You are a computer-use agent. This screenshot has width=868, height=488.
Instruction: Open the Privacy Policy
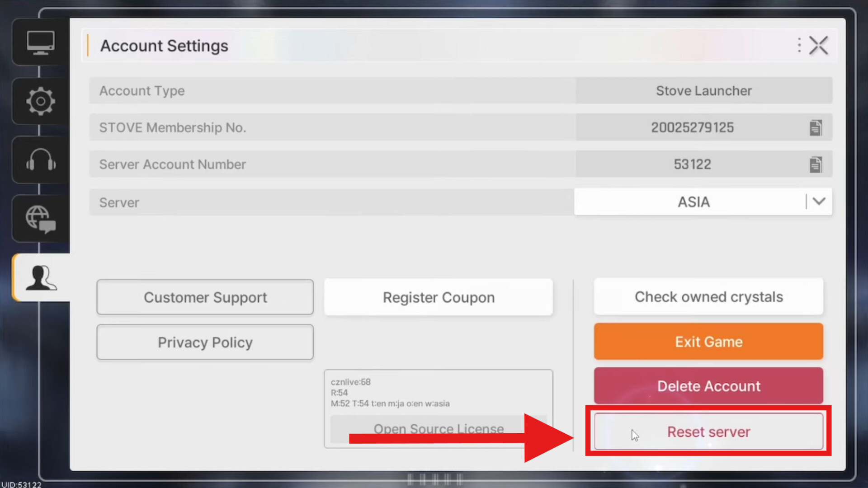coord(205,343)
